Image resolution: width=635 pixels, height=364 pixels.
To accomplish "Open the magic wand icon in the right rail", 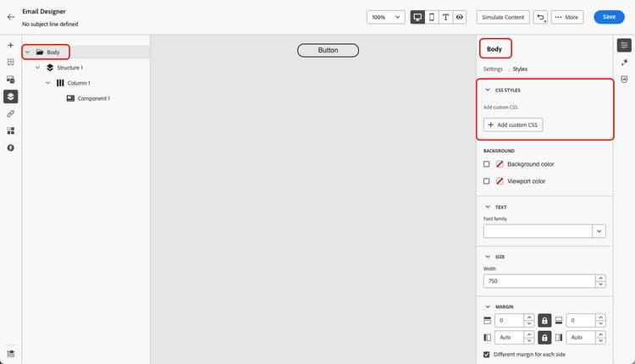I will point(624,63).
